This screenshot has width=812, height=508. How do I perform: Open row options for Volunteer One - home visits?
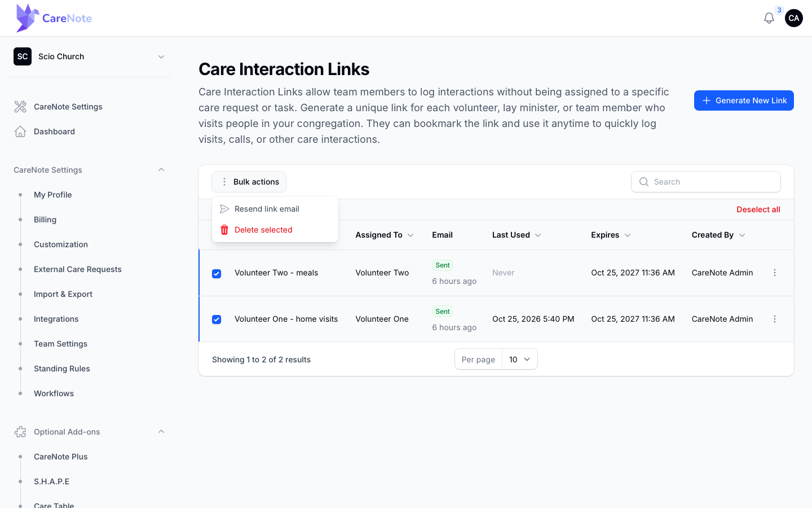pos(775,319)
